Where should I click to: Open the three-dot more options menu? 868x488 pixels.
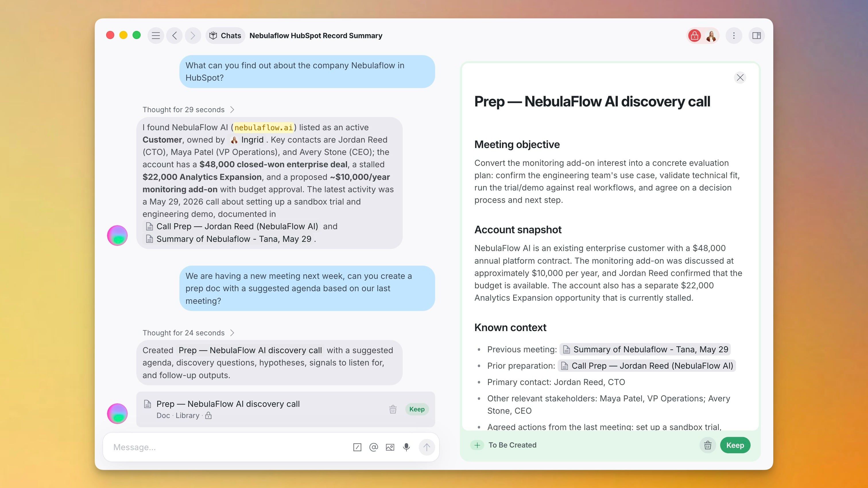pos(734,35)
